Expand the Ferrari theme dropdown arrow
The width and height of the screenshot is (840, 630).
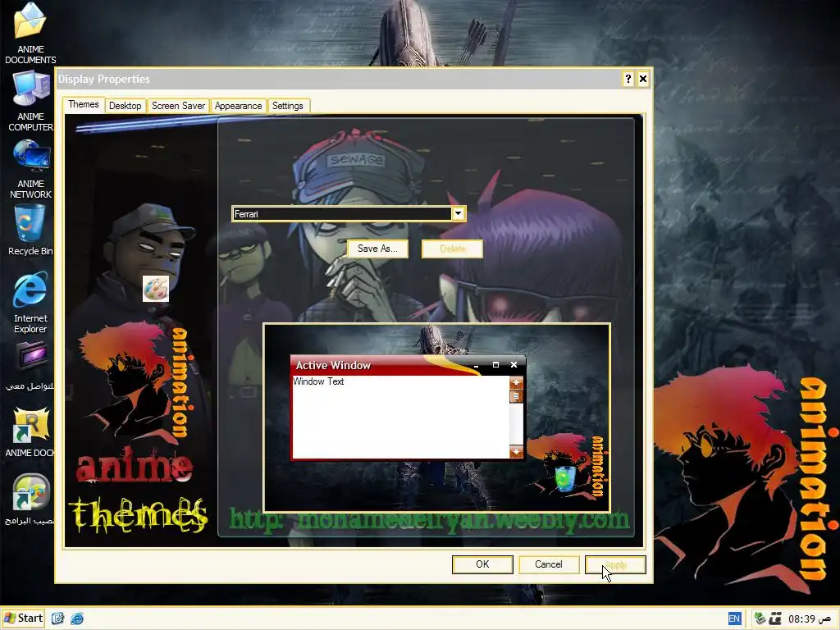(458, 214)
